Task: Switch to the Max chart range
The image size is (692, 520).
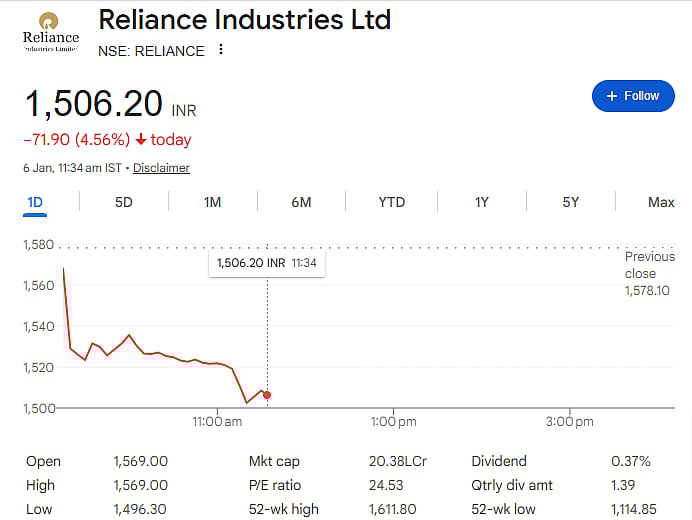Action: (660, 202)
